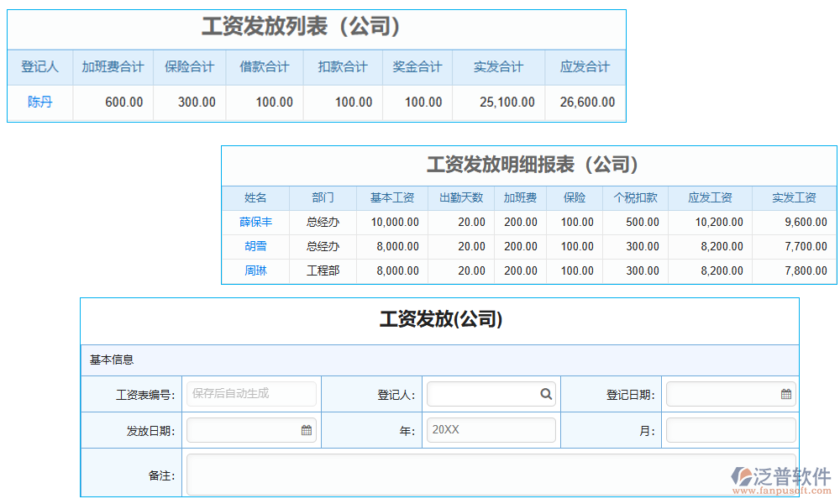Click the search icon in 登记人 field

point(546,394)
